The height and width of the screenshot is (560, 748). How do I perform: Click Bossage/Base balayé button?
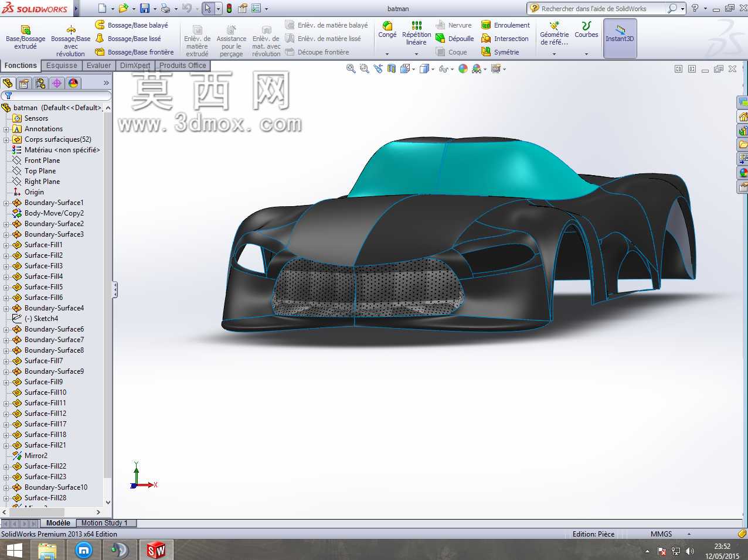131,25
